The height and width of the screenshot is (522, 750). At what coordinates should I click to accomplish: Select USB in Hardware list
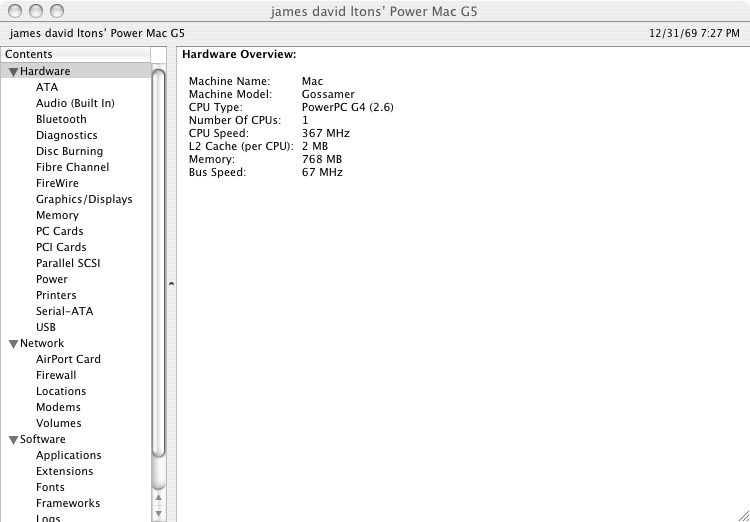coord(46,327)
